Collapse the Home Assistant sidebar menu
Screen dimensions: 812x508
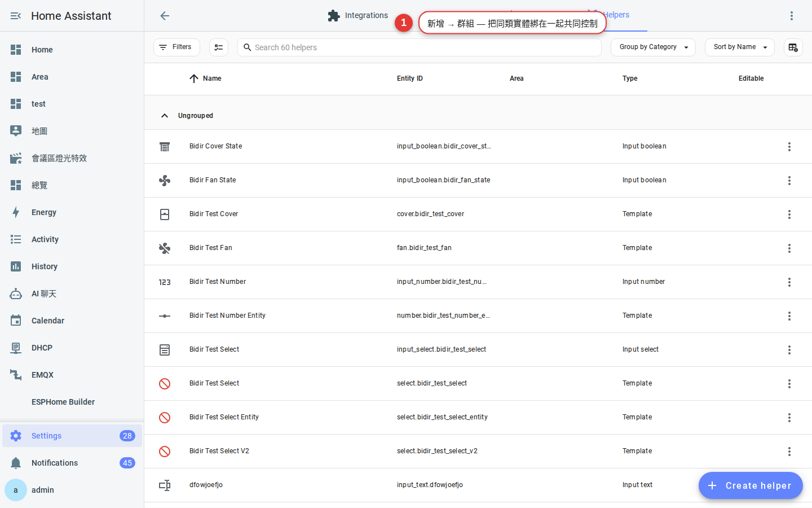point(16,16)
